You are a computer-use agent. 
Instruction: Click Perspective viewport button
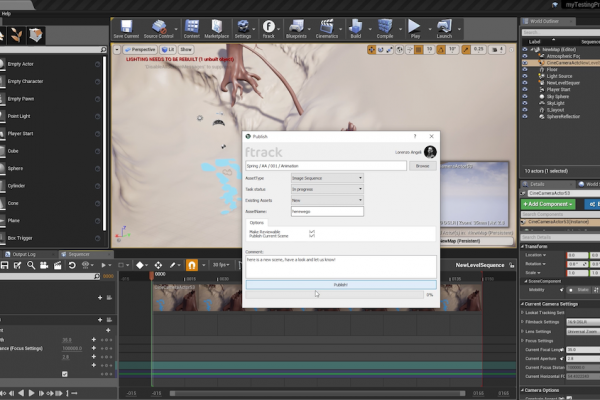click(140, 50)
